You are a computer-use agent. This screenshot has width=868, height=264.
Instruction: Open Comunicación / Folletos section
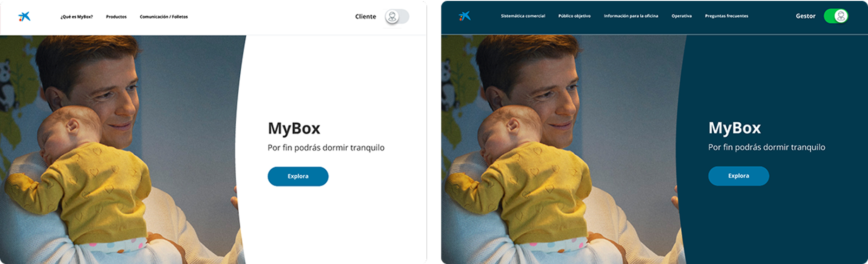164,17
